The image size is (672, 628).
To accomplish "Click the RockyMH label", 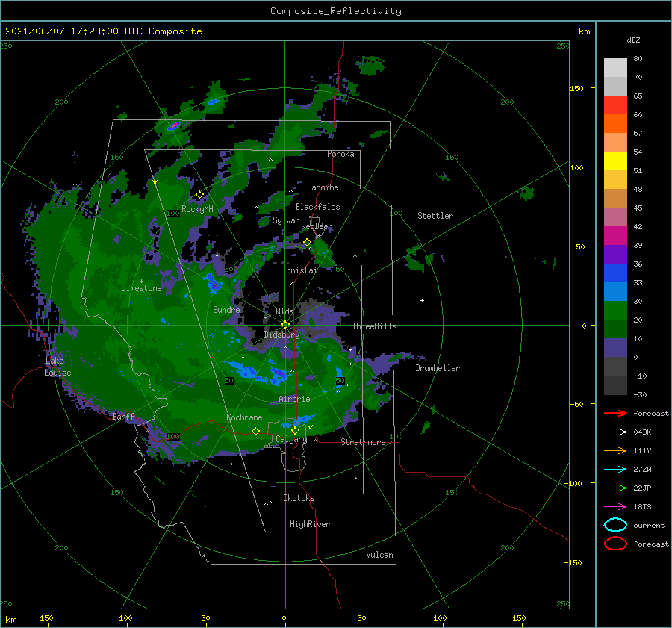I will 197,209.
